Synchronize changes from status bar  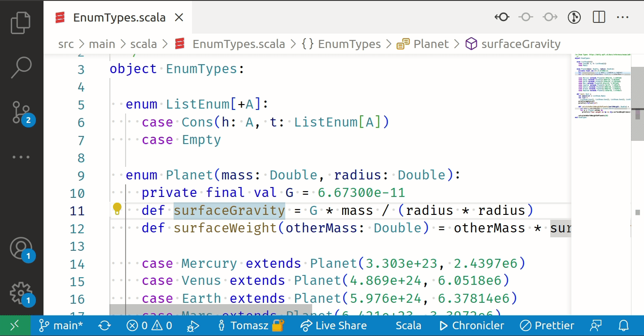coord(104,326)
